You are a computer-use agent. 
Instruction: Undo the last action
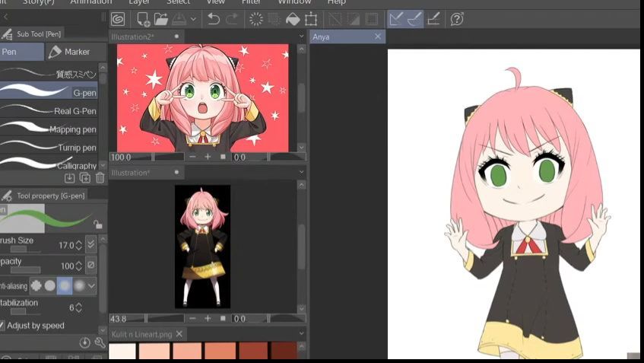tap(214, 19)
